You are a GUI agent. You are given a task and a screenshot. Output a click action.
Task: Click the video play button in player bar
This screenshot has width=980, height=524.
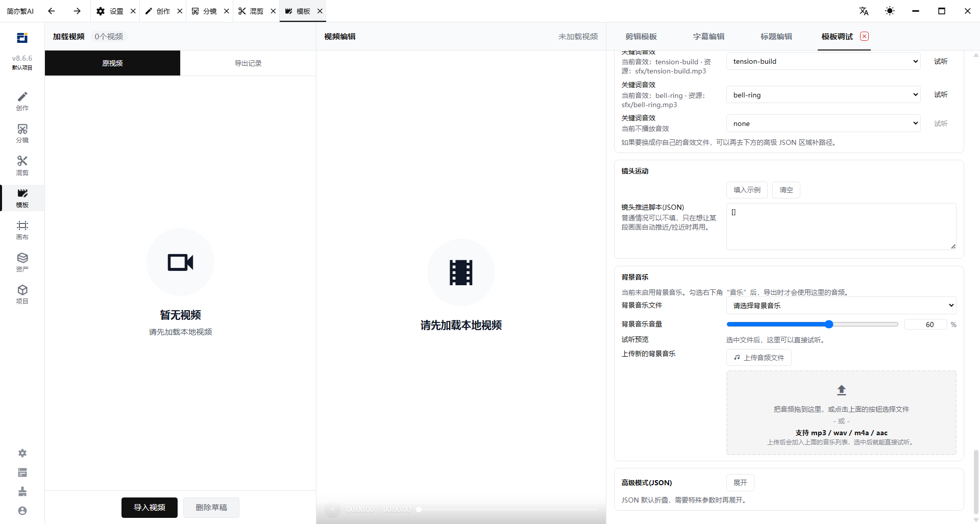[x=332, y=509]
